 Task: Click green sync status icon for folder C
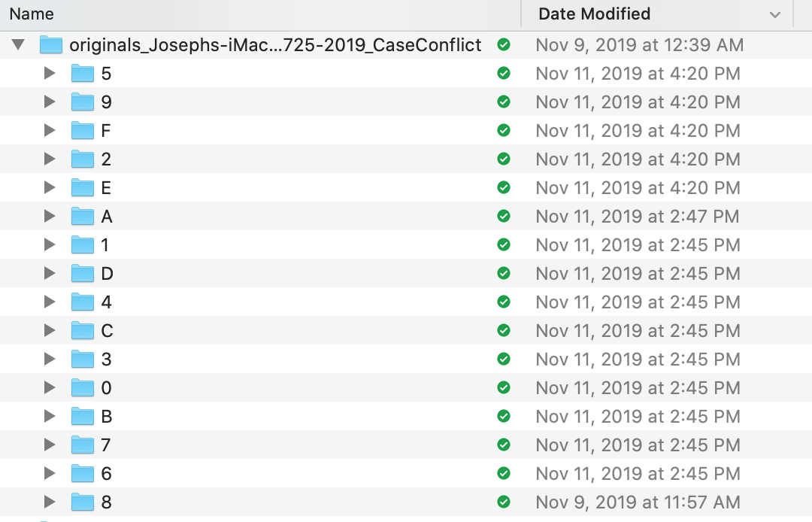(504, 331)
